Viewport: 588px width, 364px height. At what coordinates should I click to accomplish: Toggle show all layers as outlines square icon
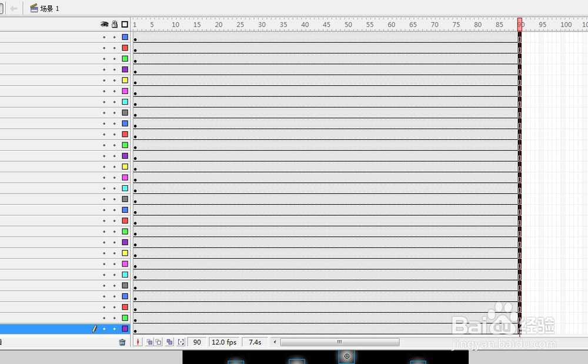(125, 24)
